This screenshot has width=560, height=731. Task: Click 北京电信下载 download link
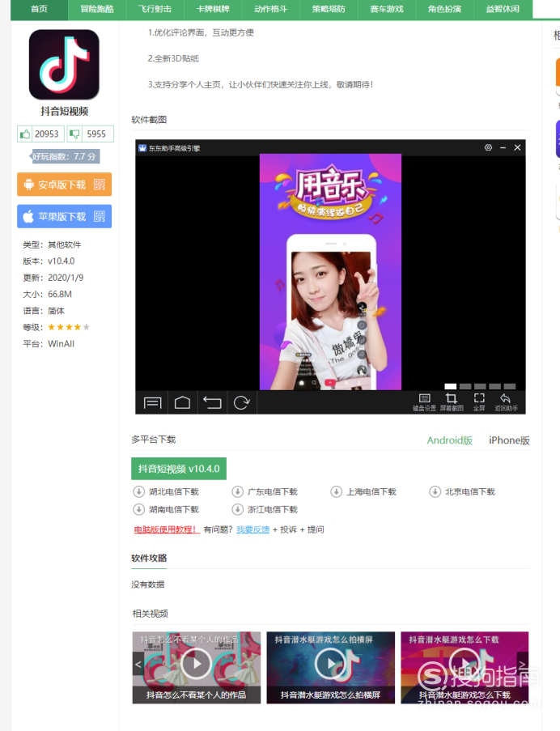470,492
